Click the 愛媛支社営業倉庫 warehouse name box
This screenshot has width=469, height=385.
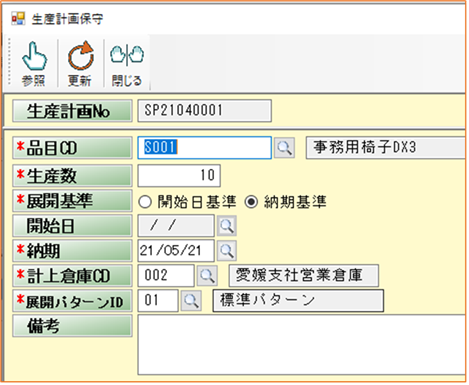pyautogui.click(x=304, y=275)
